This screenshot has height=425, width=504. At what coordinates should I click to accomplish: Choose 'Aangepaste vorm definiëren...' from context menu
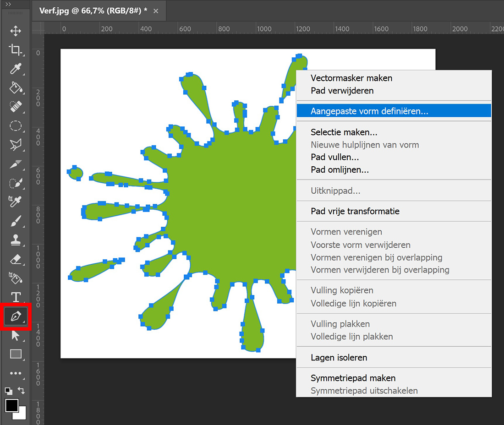[369, 111]
